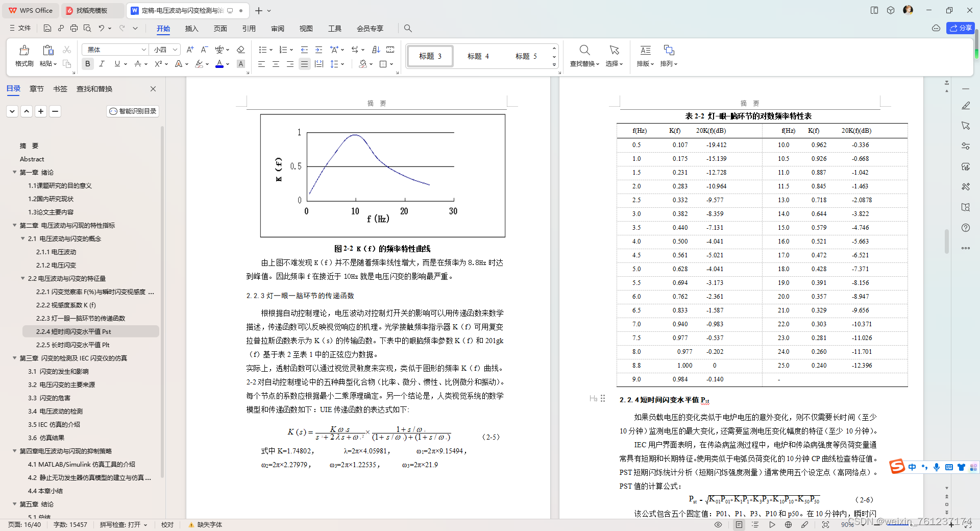Toggle distributed alignment
Screen dimensions: 980x531
click(x=319, y=64)
